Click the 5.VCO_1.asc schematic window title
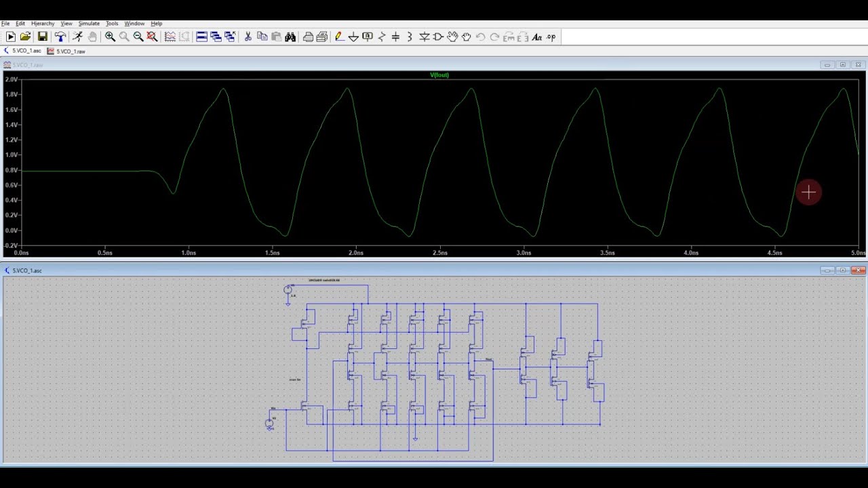 27,270
